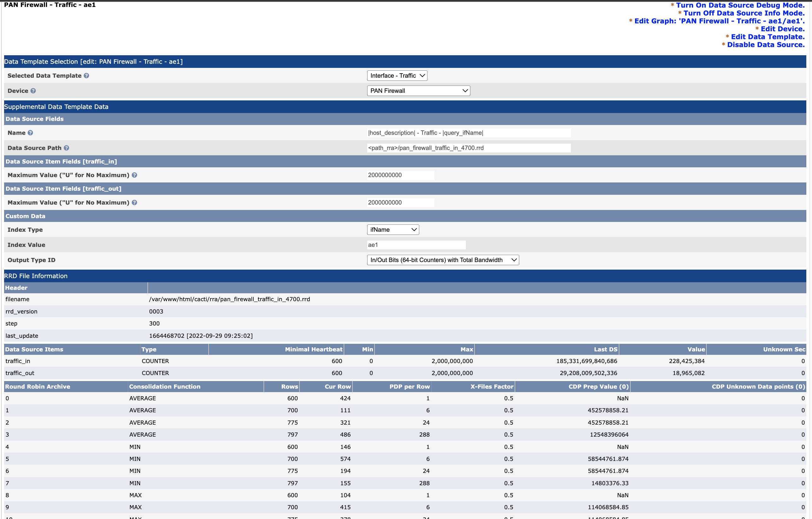Click the step value 300
The height and width of the screenshot is (519, 812).
click(155, 324)
